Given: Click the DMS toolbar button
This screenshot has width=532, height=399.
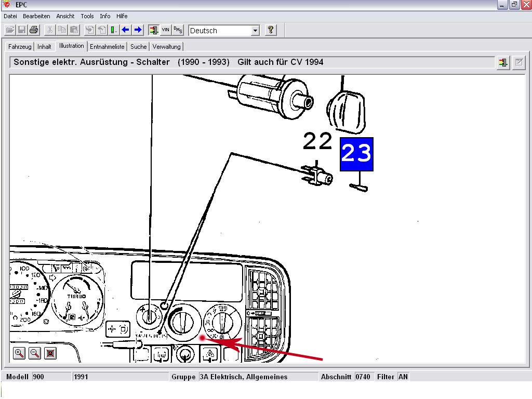Looking at the screenshot, I should point(178,30).
